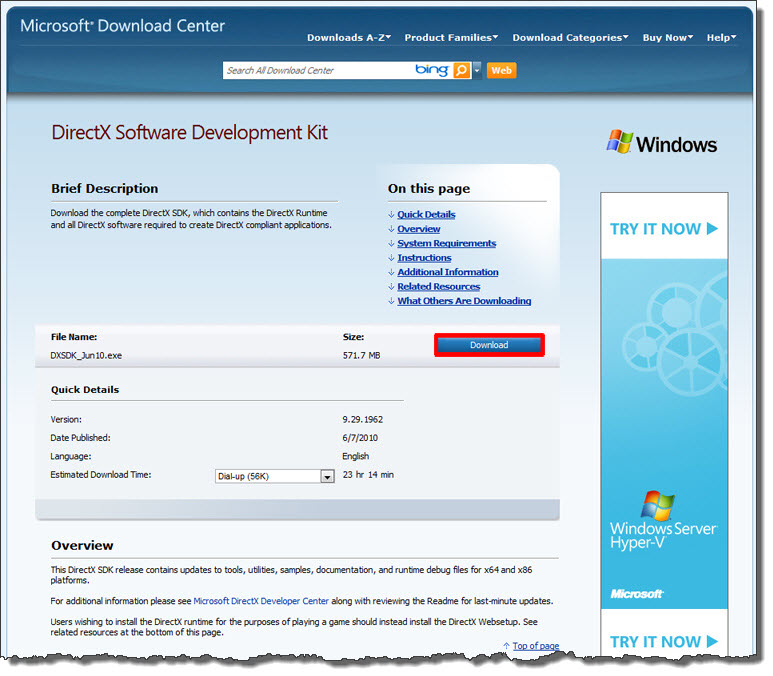Click the DirectX Software Development Kit heading
773x676 pixels.
[190, 133]
